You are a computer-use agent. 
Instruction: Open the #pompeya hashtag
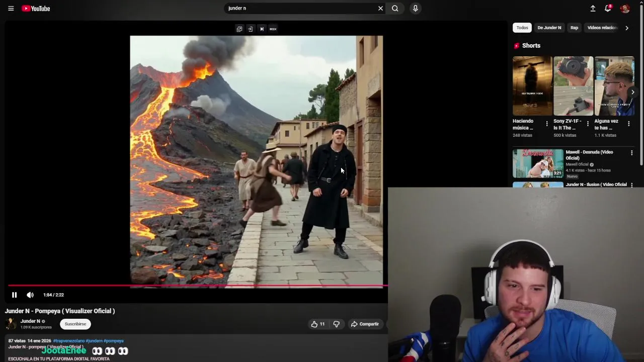pyautogui.click(x=114, y=341)
